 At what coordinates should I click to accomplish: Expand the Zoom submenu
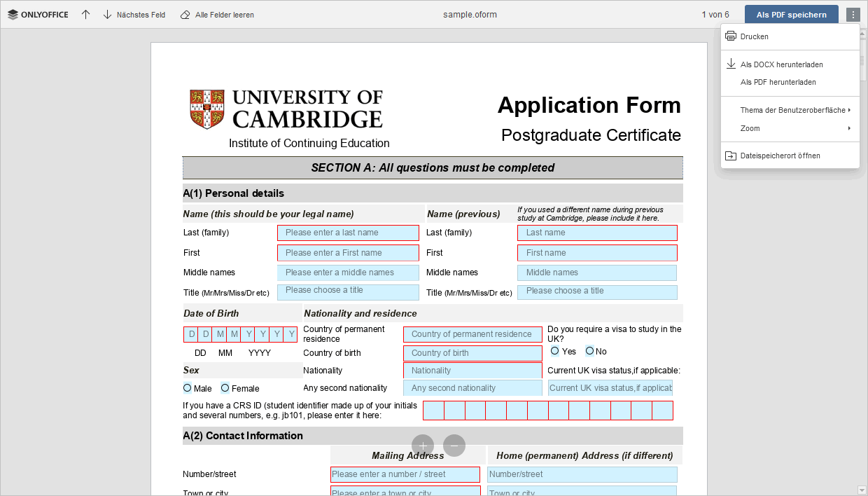[x=790, y=128]
